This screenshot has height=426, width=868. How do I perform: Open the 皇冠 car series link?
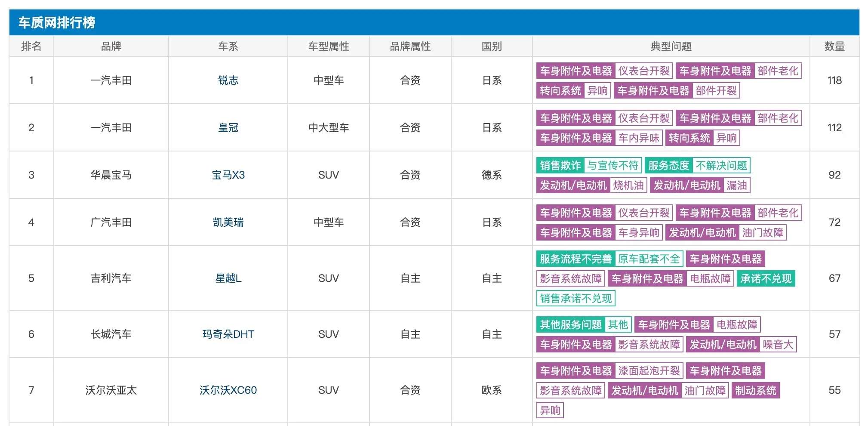[x=228, y=128]
